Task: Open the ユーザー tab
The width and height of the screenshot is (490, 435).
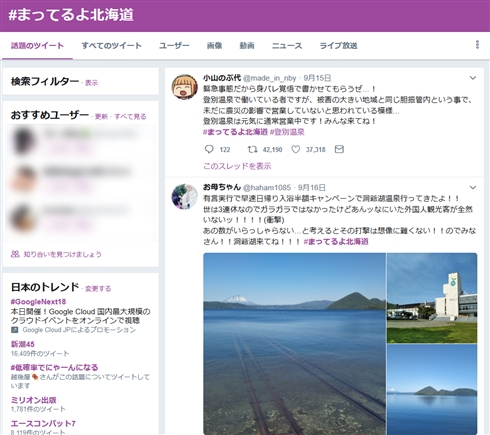Action: [174, 46]
